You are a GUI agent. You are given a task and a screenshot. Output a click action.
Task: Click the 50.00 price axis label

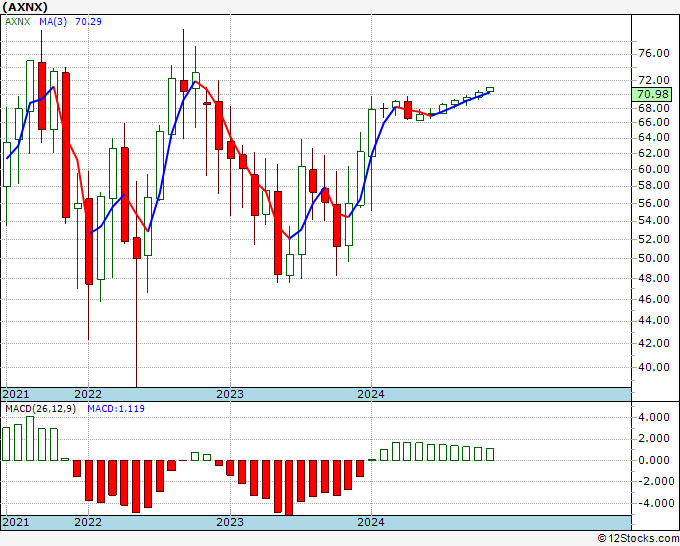point(654,258)
